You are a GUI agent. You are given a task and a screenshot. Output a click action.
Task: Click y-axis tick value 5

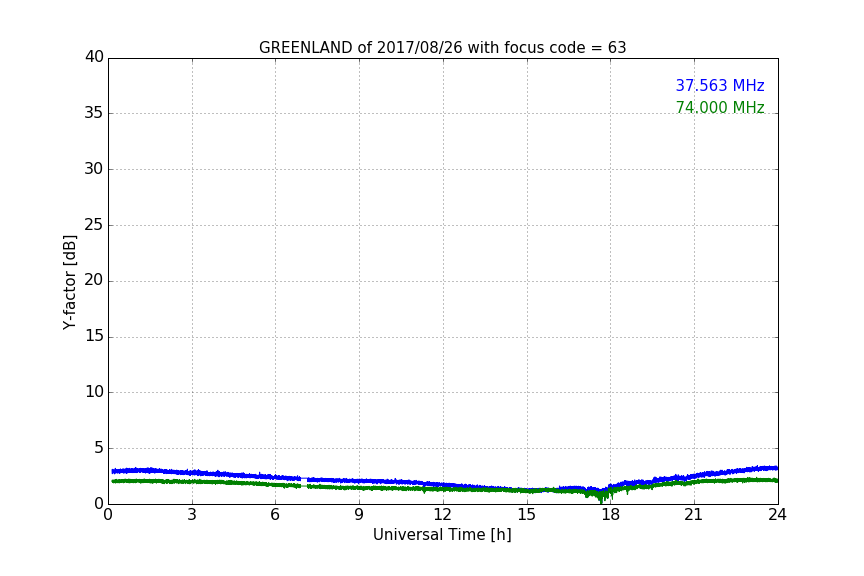tap(99, 448)
